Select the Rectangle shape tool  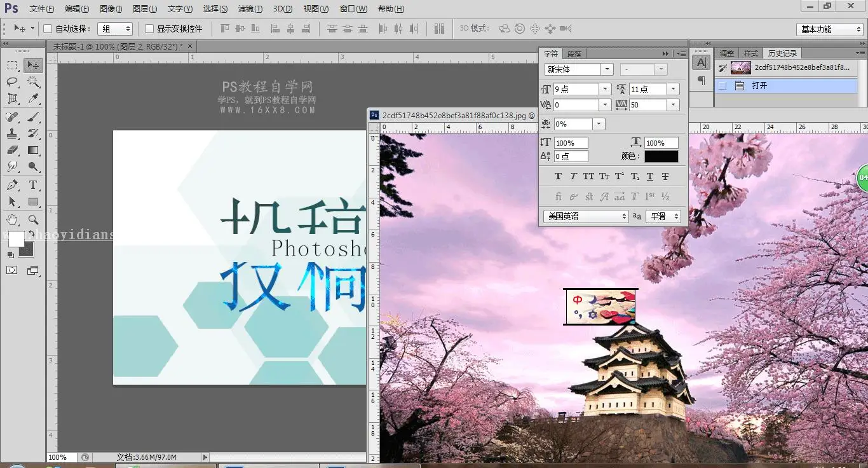[x=33, y=202]
